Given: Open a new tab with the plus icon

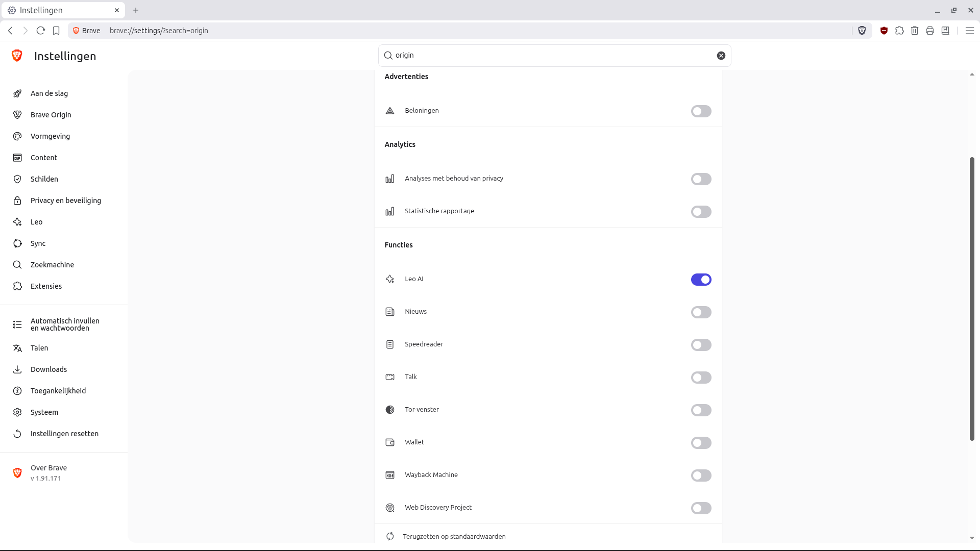Looking at the screenshot, I should pyautogui.click(x=136, y=10).
